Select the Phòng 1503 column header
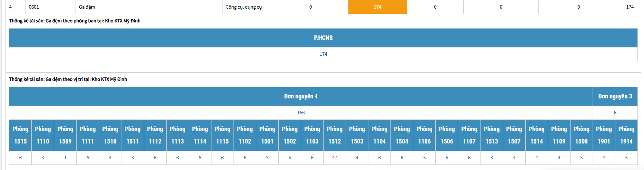The image size is (644, 170). pos(357,135)
